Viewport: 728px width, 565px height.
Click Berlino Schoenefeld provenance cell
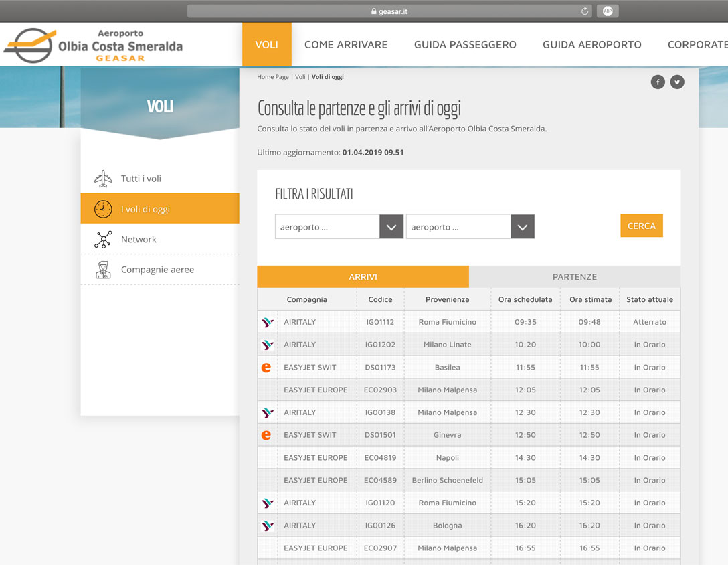[448, 481]
